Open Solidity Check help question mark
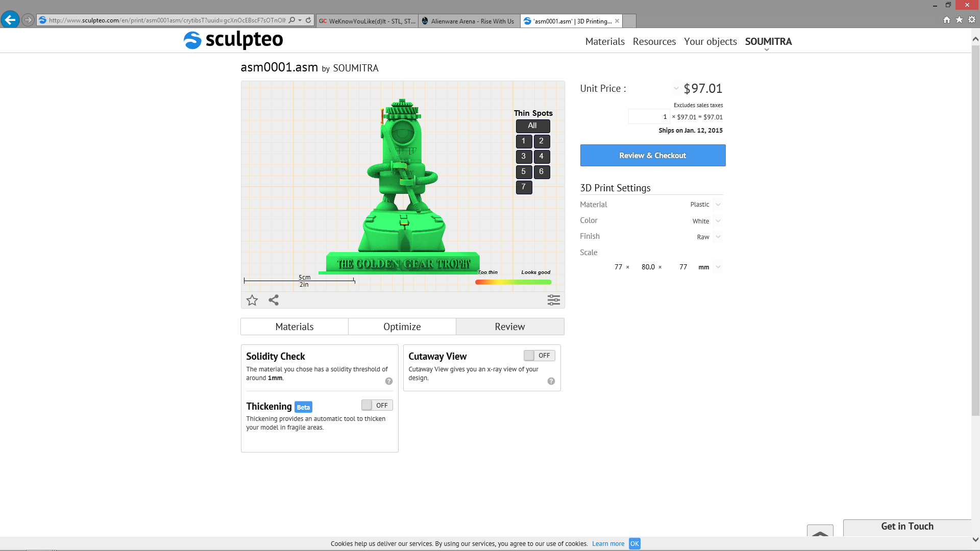 click(389, 381)
